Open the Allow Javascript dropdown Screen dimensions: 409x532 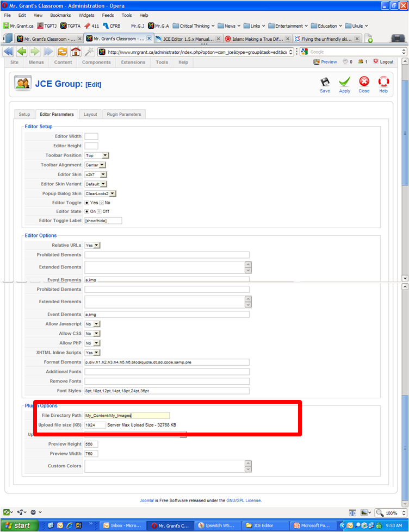click(x=92, y=324)
